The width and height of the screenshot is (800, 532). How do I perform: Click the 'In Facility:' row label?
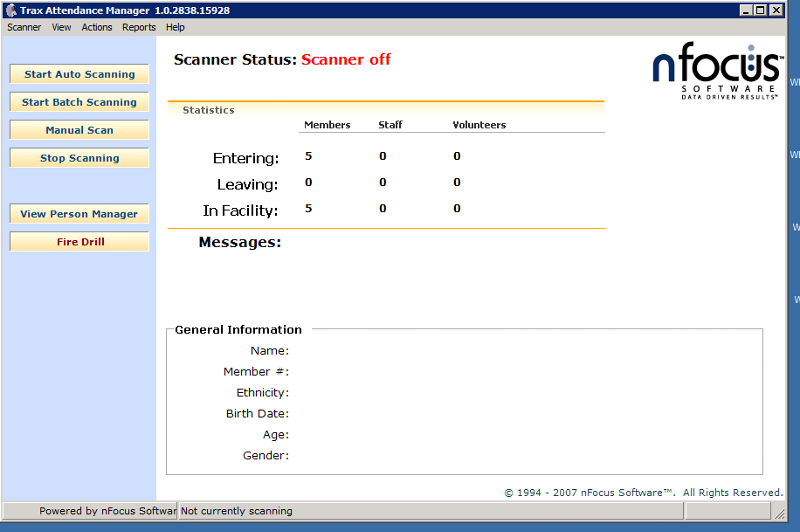pos(240,211)
